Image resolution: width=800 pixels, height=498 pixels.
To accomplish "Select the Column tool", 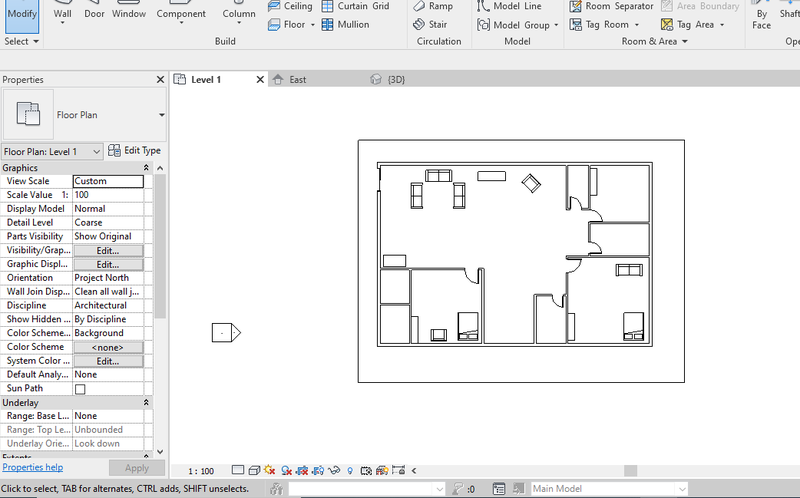I will (239, 14).
